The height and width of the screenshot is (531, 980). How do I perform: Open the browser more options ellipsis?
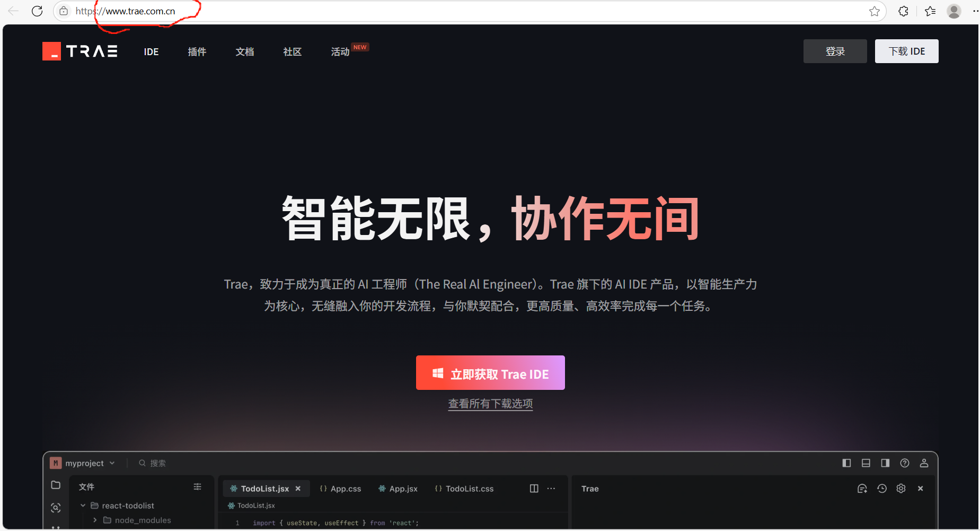click(x=975, y=11)
